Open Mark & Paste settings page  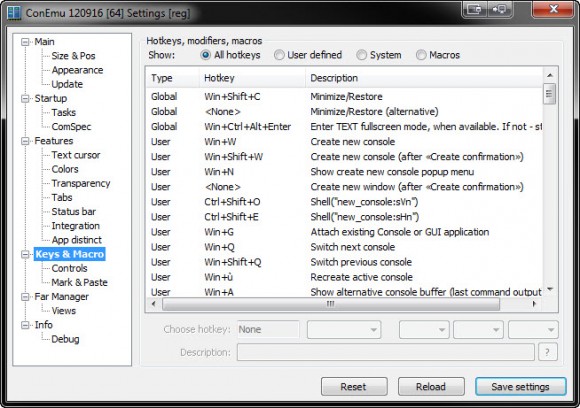point(80,283)
